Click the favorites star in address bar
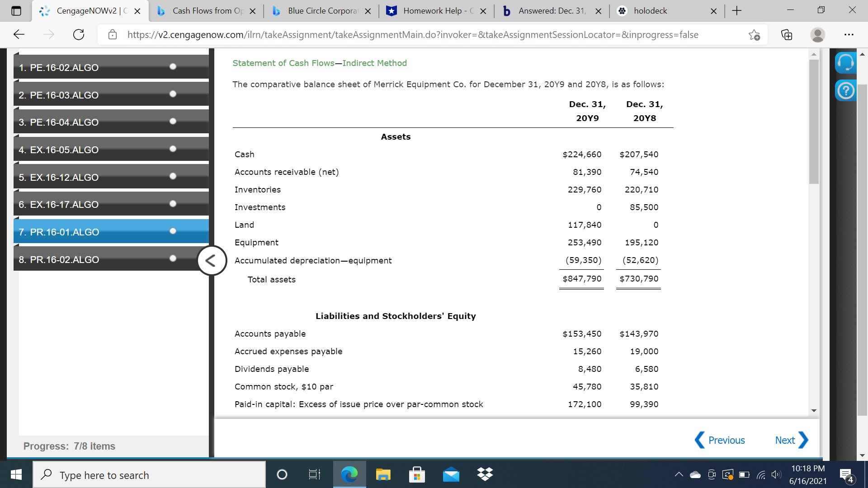This screenshot has width=868, height=488. tap(753, 34)
